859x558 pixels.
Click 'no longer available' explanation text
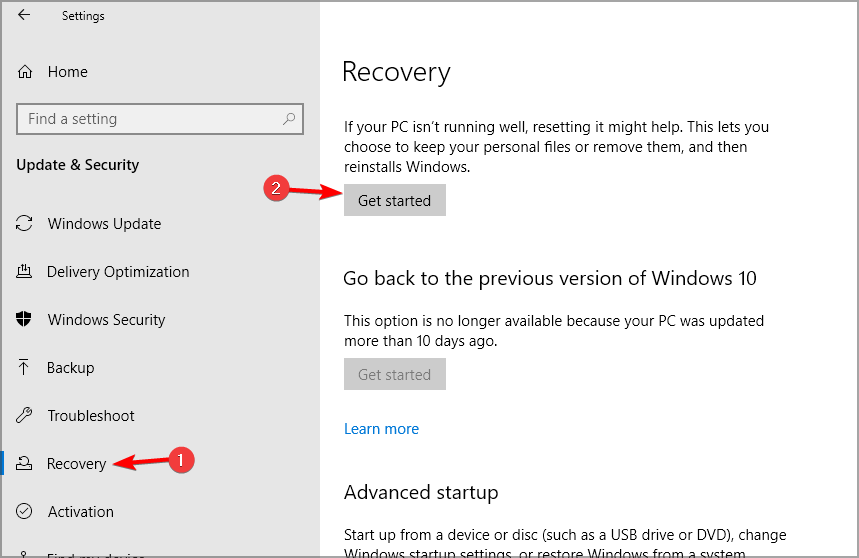[554, 331]
